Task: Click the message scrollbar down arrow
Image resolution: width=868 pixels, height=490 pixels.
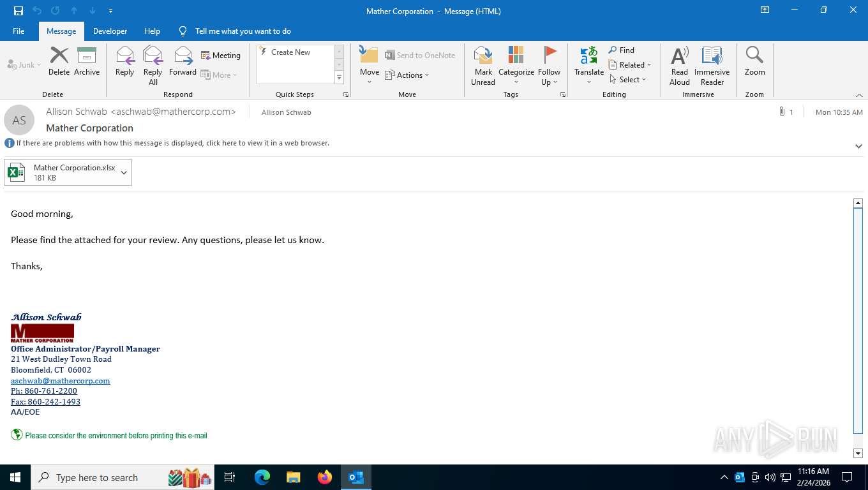Action: (858, 453)
